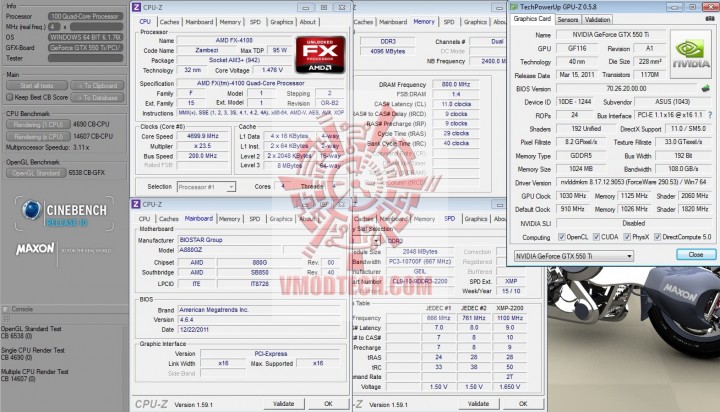Open the Memory tab in the mainboard CPU-Z window
The width and height of the screenshot is (720, 412).
230,219
